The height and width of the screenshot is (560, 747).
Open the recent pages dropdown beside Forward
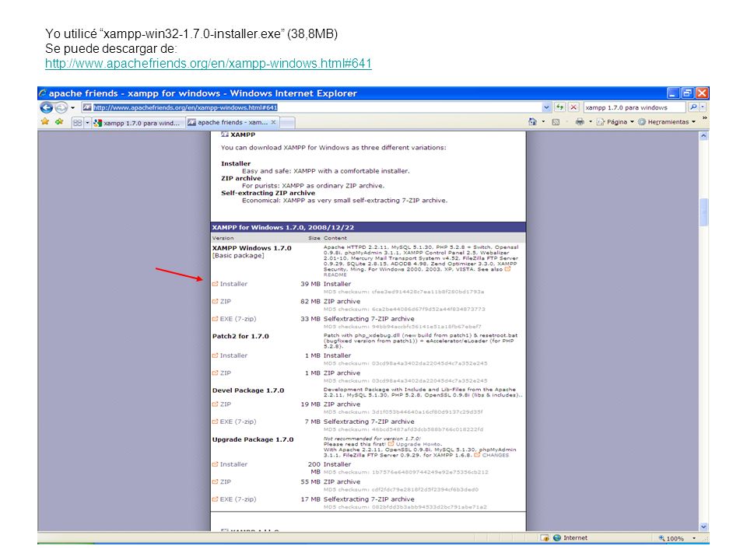[73, 108]
